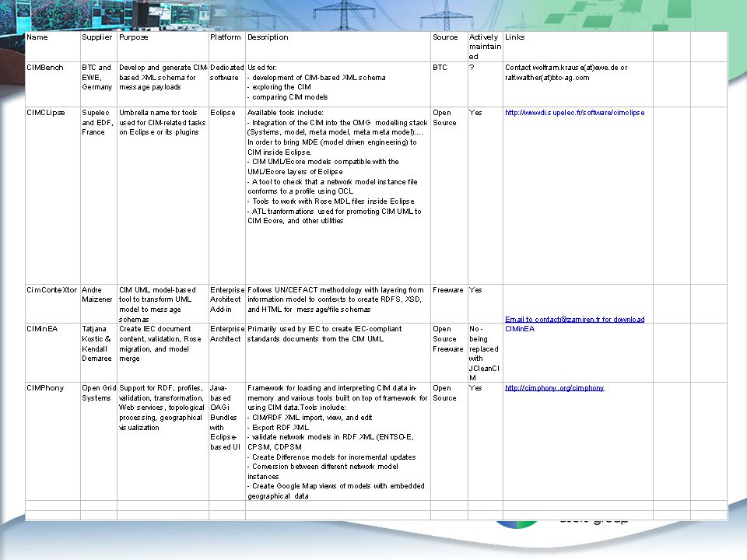
Task: Click the No - being replaced with JCleanCIM cell
Action: pyautogui.click(x=485, y=353)
